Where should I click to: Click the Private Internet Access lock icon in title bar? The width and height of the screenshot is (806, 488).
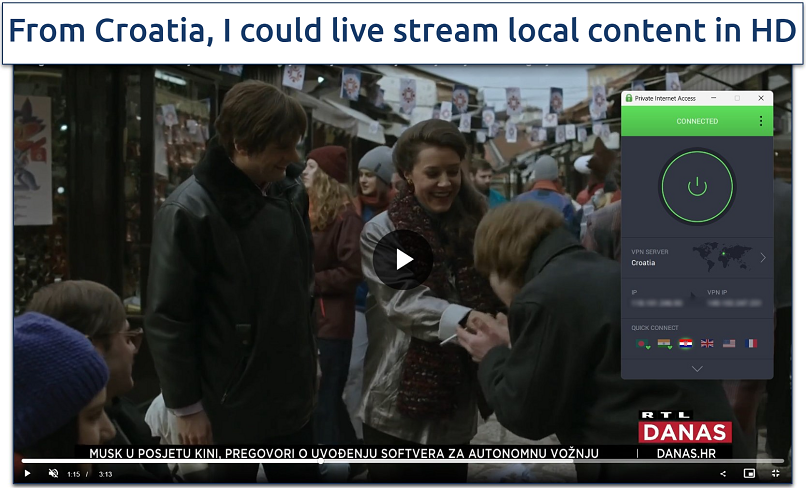click(629, 98)
